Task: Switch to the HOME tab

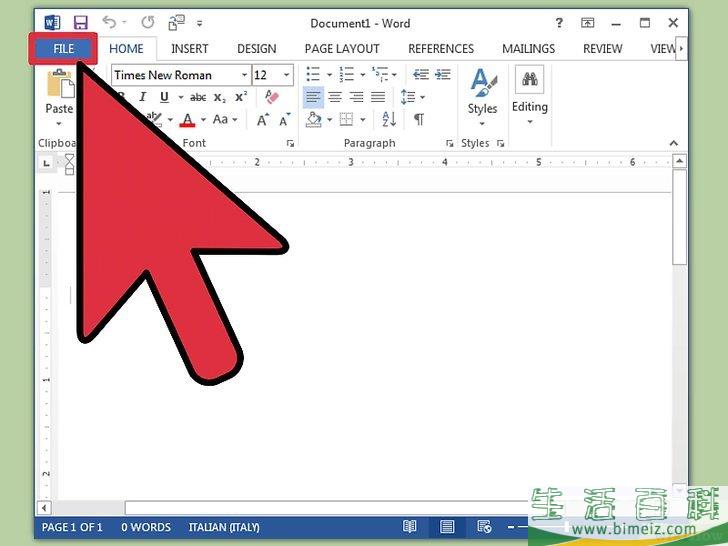Action: click(x=126, y=49)
